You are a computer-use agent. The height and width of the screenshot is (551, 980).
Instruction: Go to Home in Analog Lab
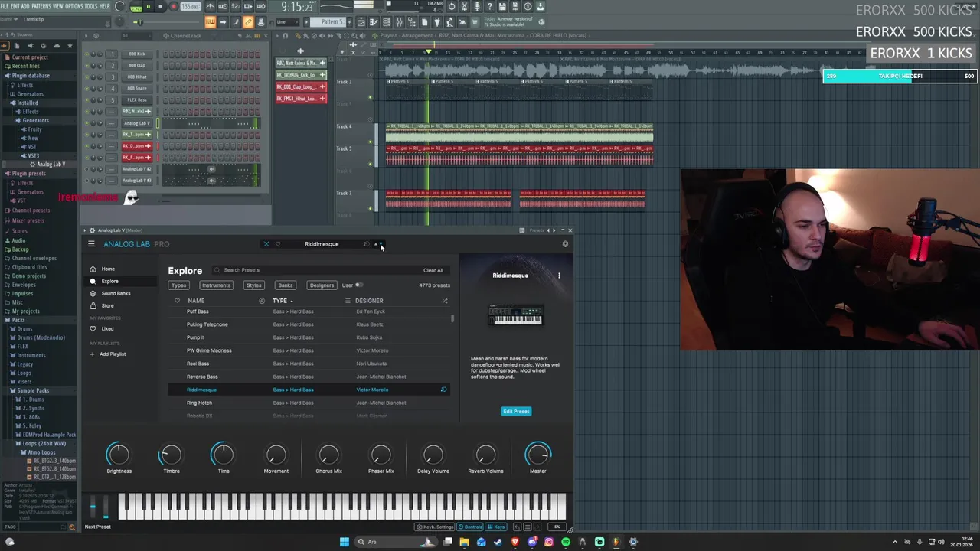[x=108, y=269]
